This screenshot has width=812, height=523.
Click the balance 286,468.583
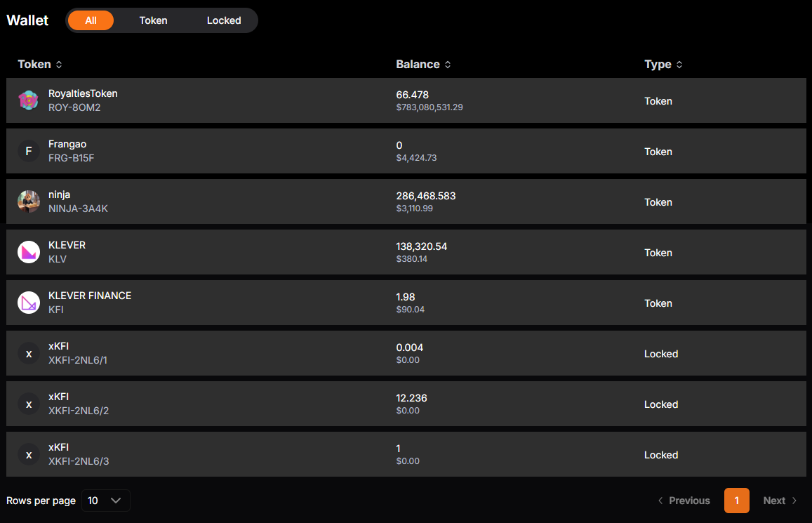[x=426, y=196]
